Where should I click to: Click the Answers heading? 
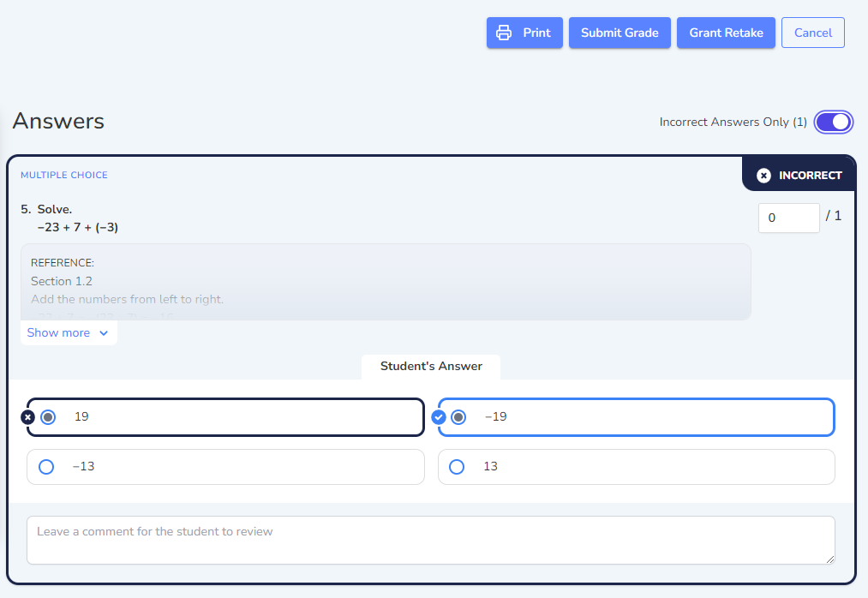[58, 122]
